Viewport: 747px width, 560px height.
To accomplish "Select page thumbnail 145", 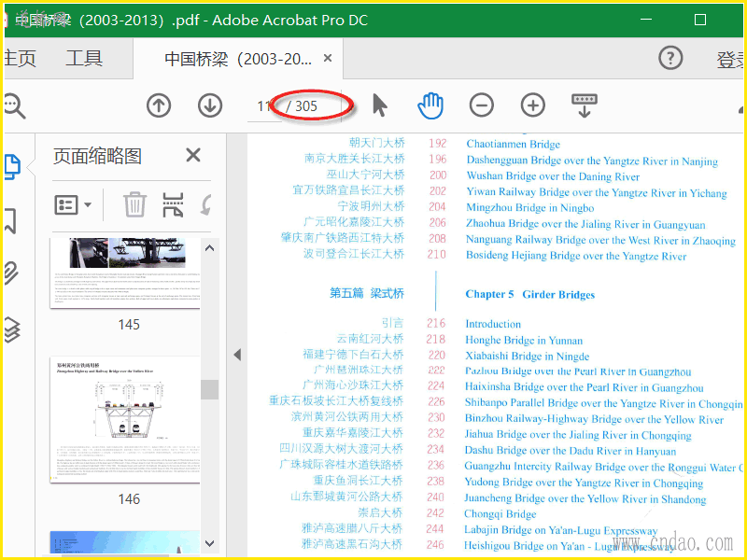I will click(125, 273).
